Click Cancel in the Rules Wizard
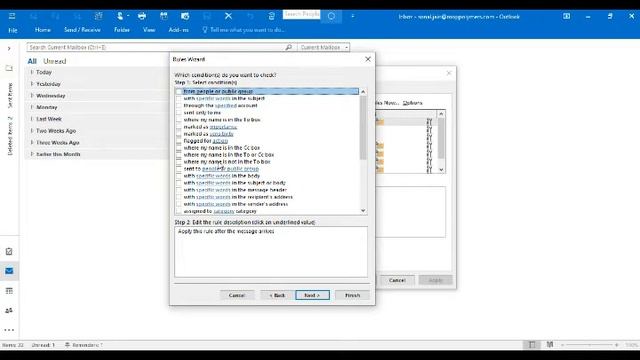 point(237,295)
